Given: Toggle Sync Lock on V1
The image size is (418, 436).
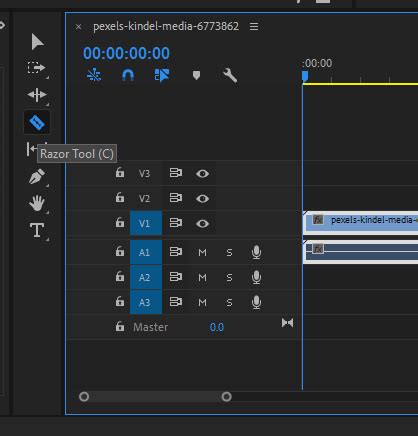Looking at the screenshot, I should point(176,223).
